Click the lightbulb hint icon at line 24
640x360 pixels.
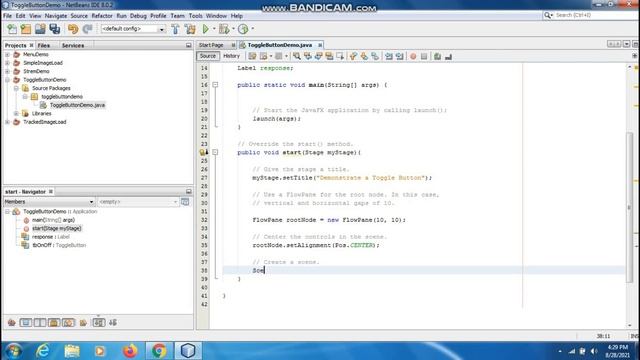[x=203, y=152]
